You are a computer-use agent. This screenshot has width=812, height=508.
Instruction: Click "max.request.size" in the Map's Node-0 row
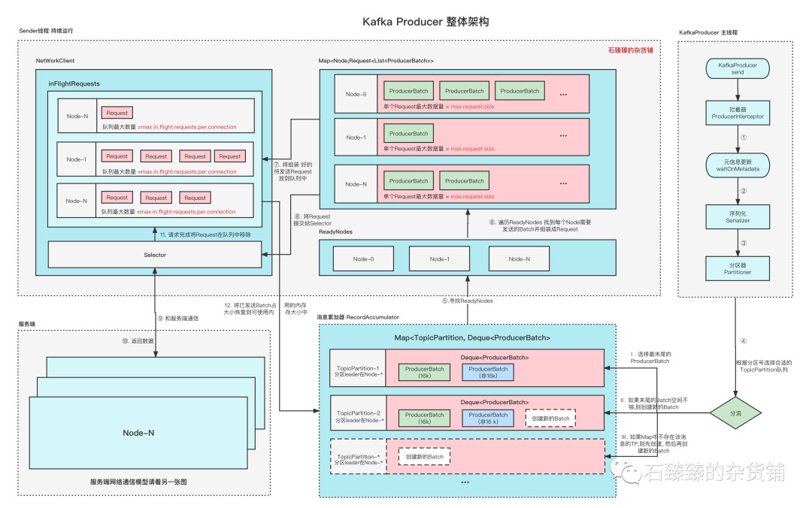point(472,106)
